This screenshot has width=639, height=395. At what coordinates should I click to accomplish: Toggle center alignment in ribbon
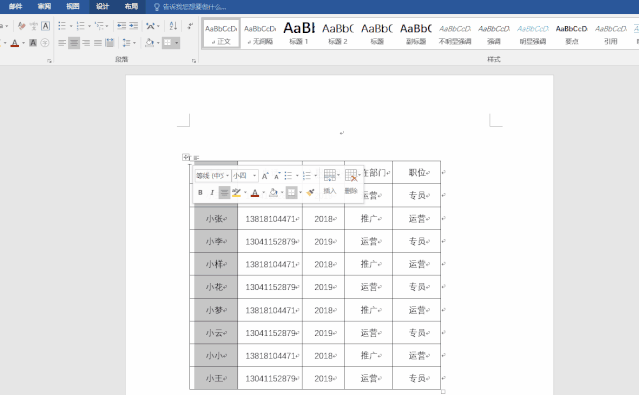pyautogui.click(x=74, y=42)
